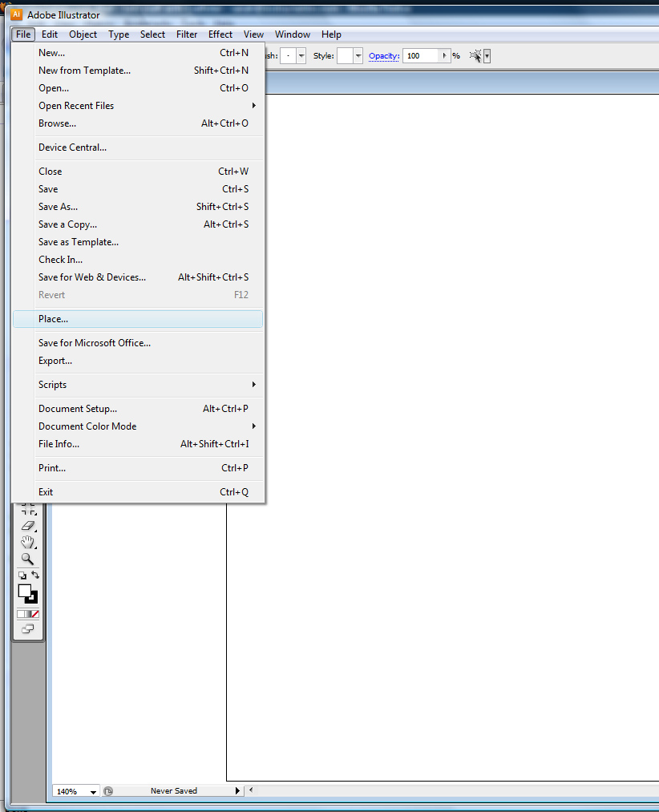Click the Brush preview box
This screenshot has height=812, width=659.
288,56
